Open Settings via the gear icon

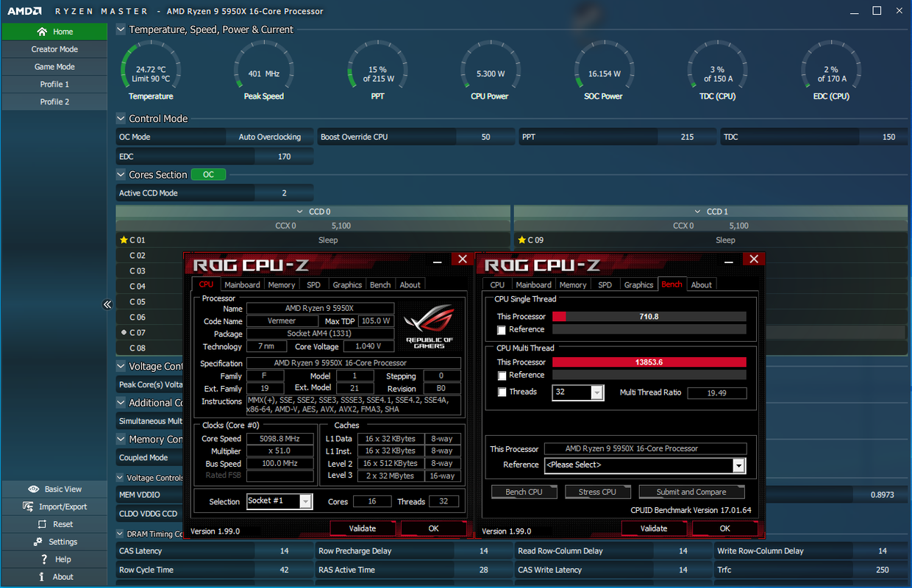coord(38,542)
